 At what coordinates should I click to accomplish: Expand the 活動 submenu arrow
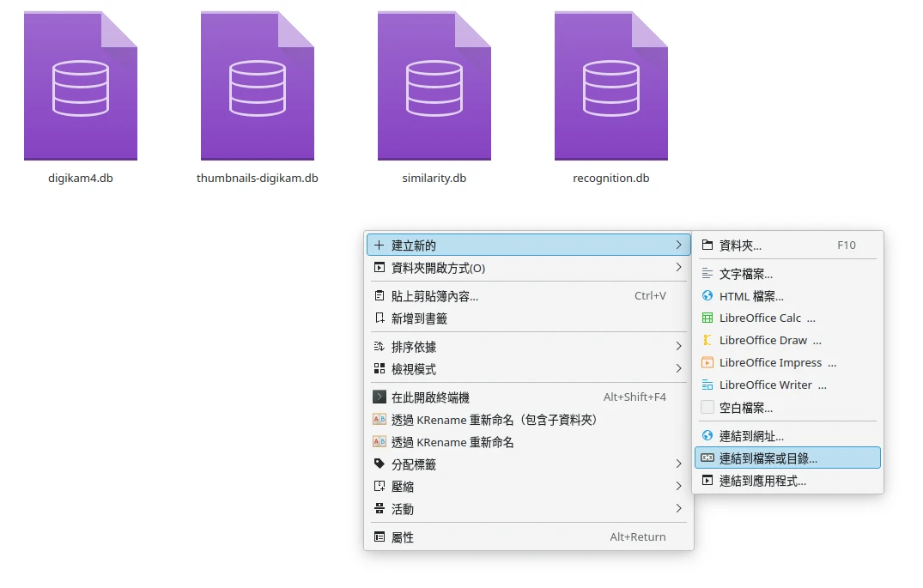tap(678, 508)
